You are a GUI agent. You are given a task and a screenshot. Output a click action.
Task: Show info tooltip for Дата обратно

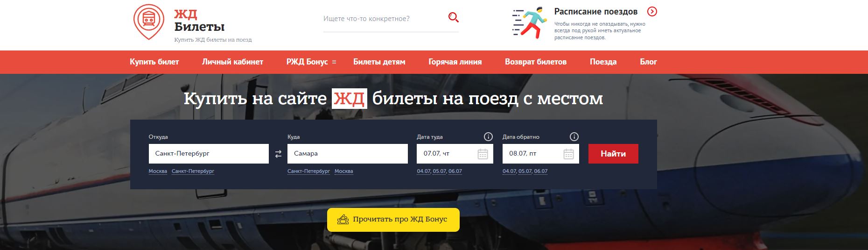coord(574,137)
